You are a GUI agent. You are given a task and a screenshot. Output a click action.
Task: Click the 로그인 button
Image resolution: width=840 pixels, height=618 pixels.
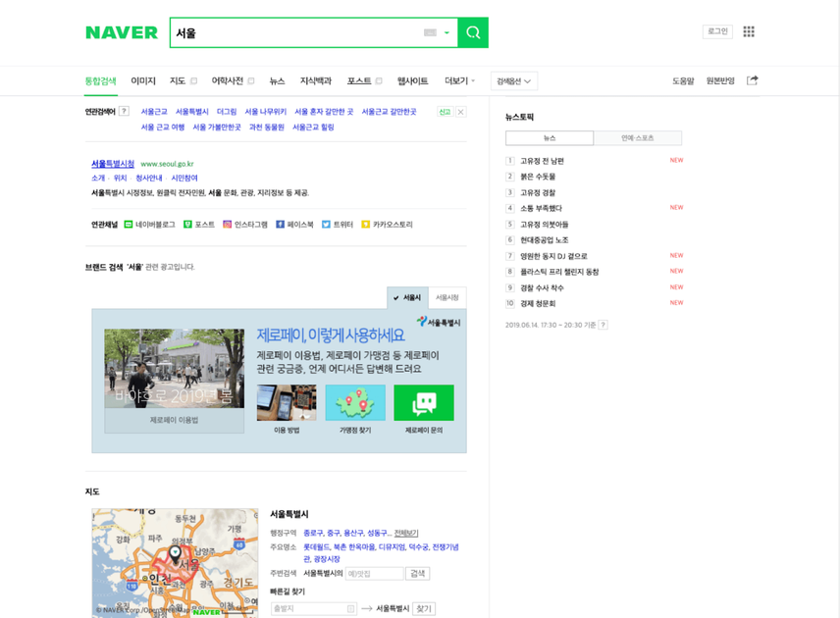717,31
